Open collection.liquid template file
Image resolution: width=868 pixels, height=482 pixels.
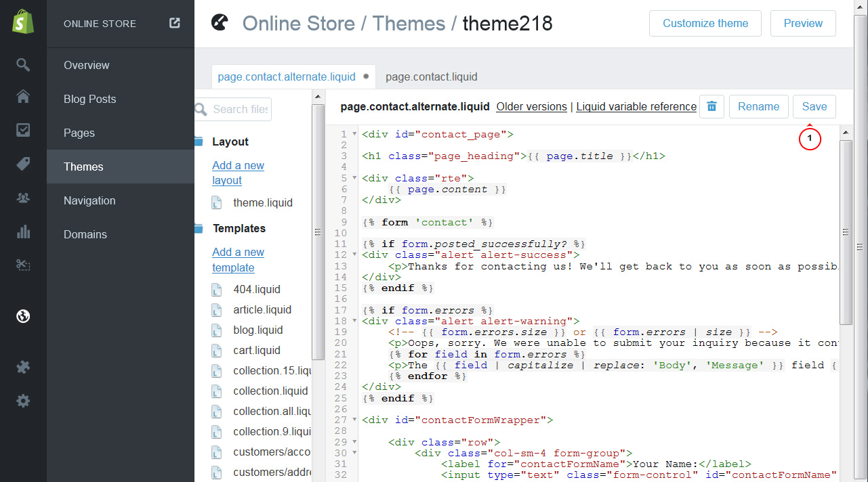coord(270,391)
